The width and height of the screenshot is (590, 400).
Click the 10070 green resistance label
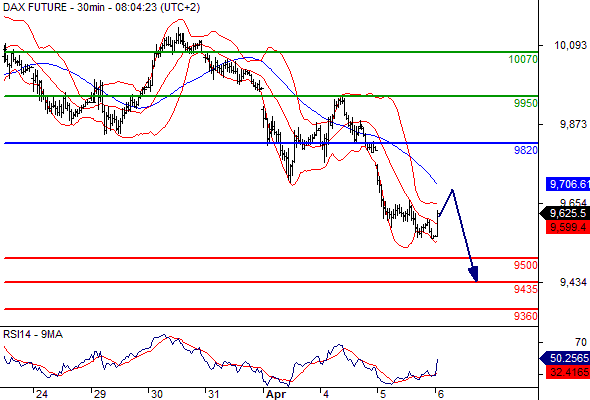523,59
